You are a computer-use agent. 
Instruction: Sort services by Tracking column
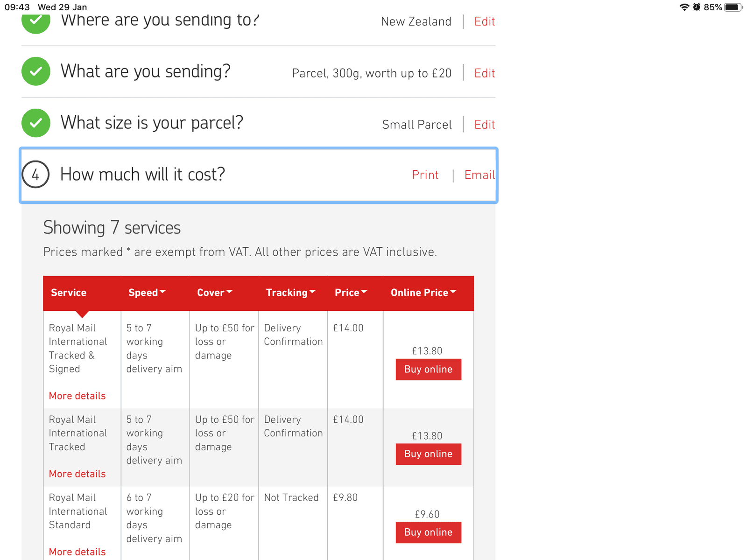(x=291, y=293)
